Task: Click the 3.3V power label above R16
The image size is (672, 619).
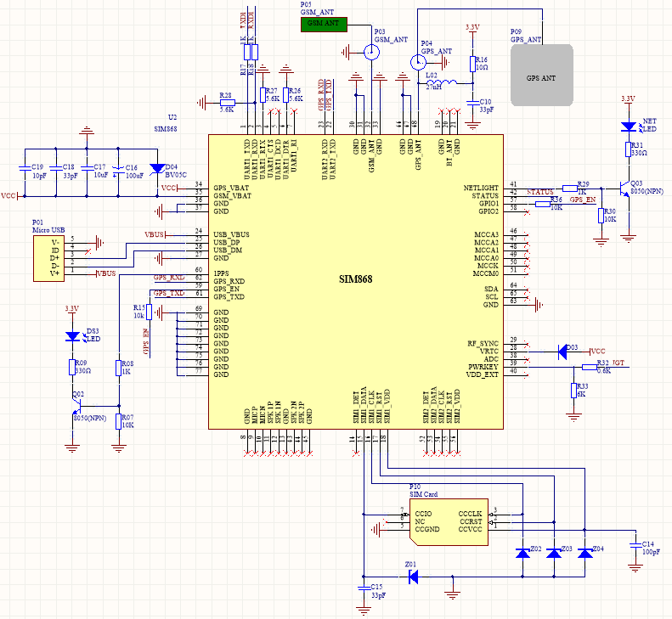Action: click(472, 27)
